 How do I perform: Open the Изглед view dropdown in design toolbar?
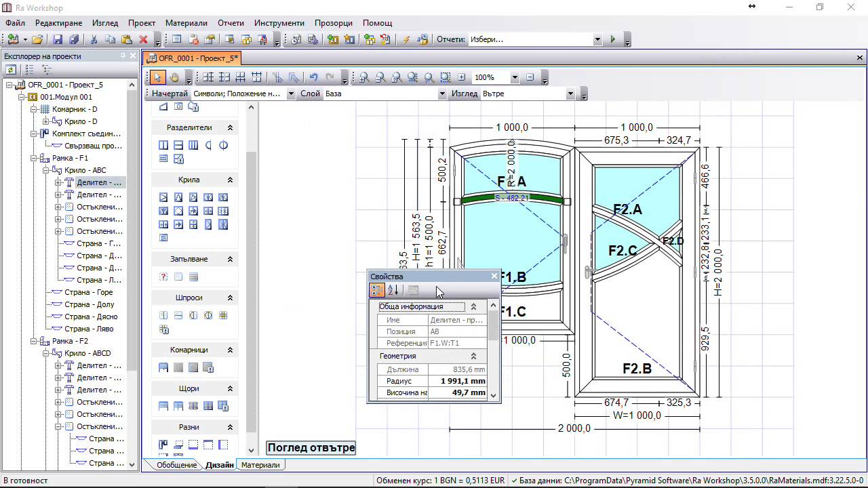(571, 94)
